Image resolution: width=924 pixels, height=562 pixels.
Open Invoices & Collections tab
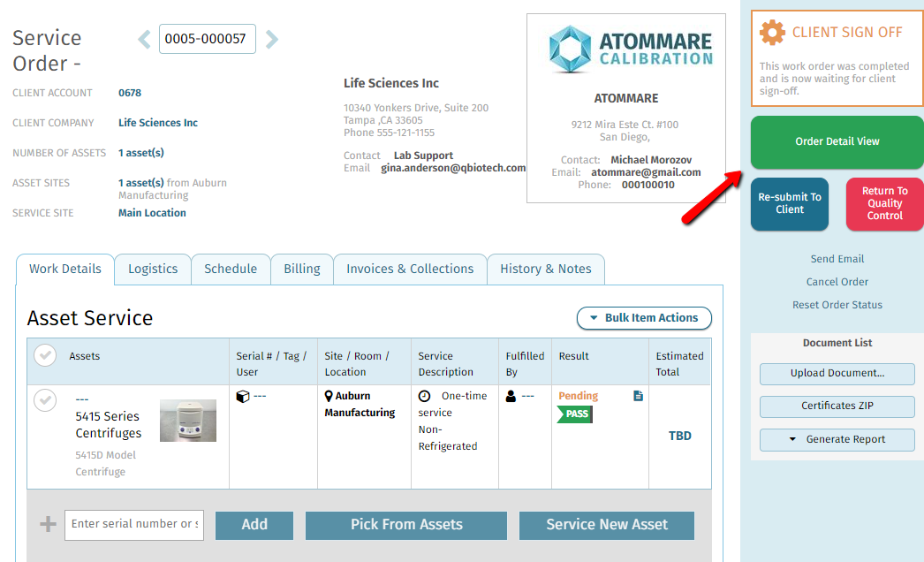pyautogui.click(x=410, y=269)
